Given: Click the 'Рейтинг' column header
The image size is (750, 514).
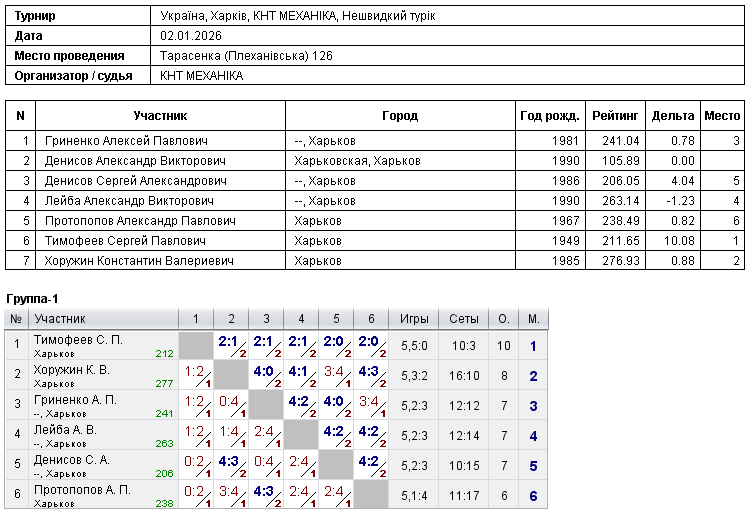Looking at the screenshot, I should pos(615,116).
